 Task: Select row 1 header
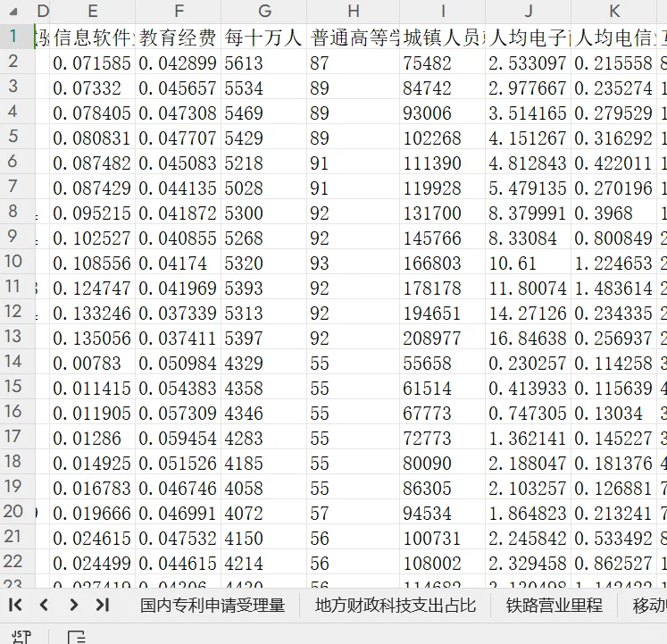(17, 37)
